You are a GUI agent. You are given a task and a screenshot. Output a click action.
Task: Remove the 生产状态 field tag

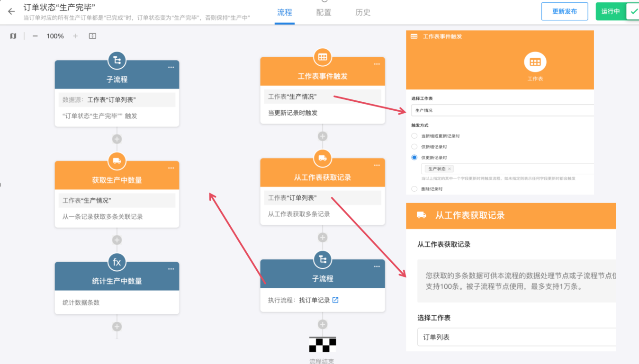click(450, 169)
